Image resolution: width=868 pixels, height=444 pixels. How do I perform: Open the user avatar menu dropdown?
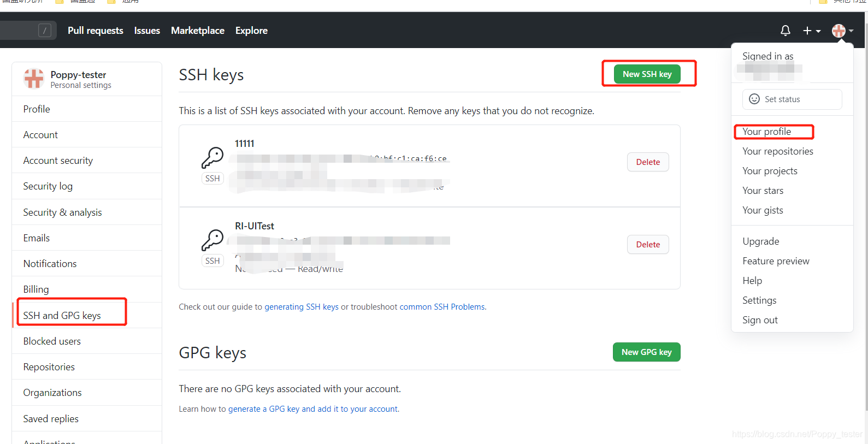(842, 31)
